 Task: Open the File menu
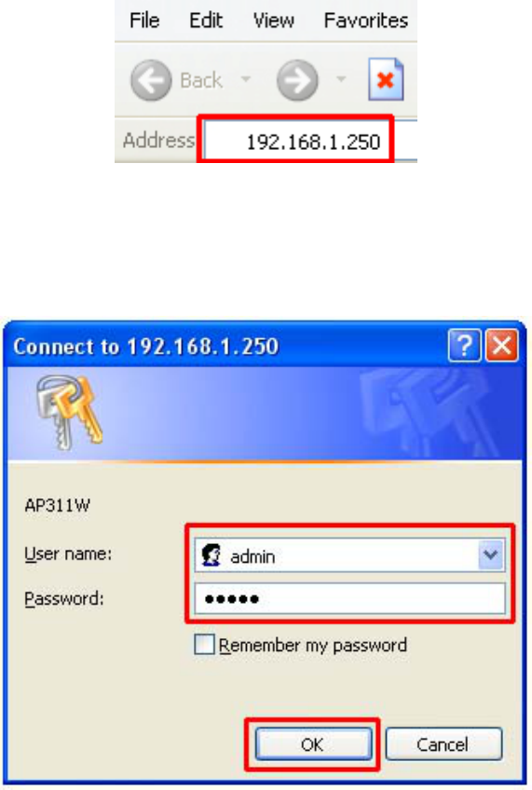click(x=144, y=20)
